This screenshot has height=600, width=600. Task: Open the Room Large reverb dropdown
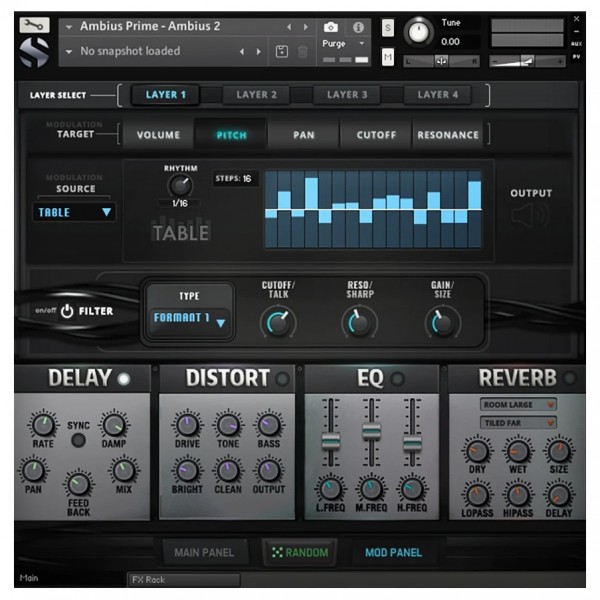coord(518,404)
